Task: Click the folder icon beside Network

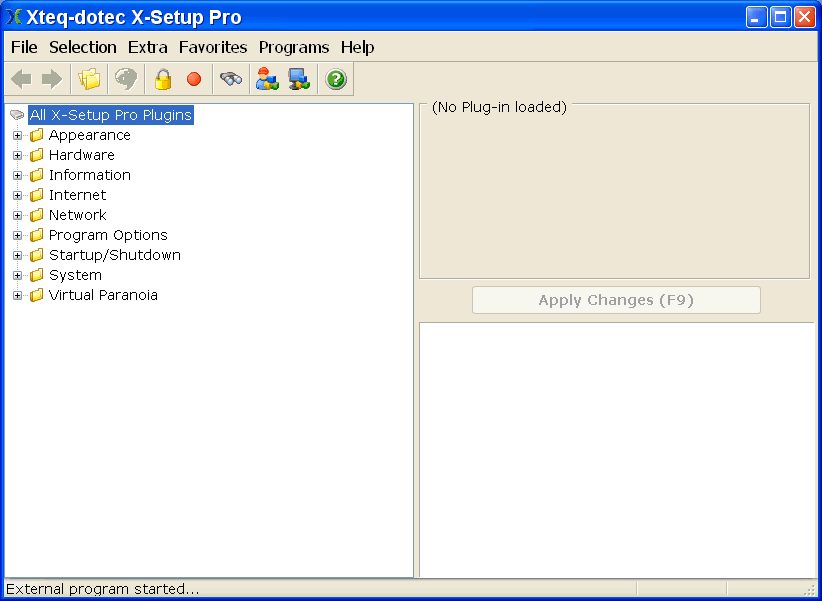Action: pos(37,215)
